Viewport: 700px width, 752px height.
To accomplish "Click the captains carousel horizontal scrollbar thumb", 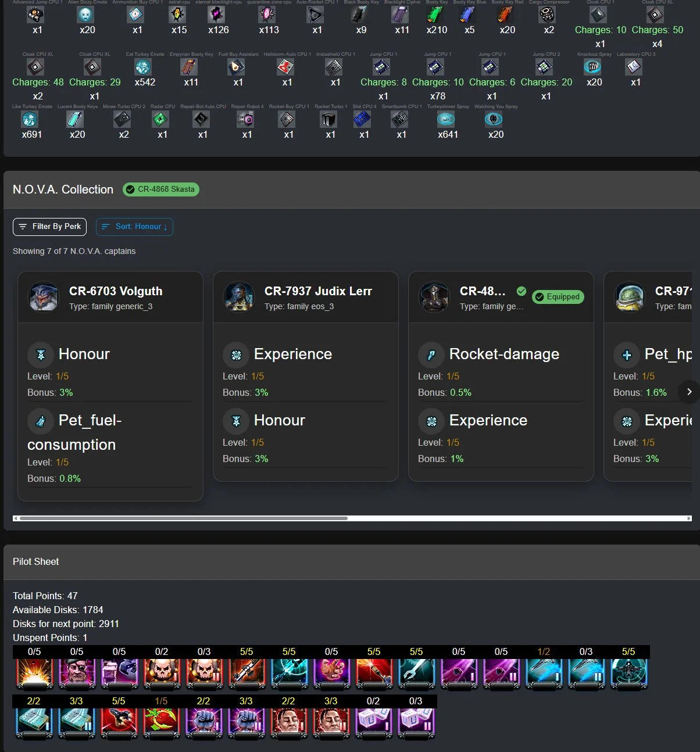I will (x=183, y=518).
